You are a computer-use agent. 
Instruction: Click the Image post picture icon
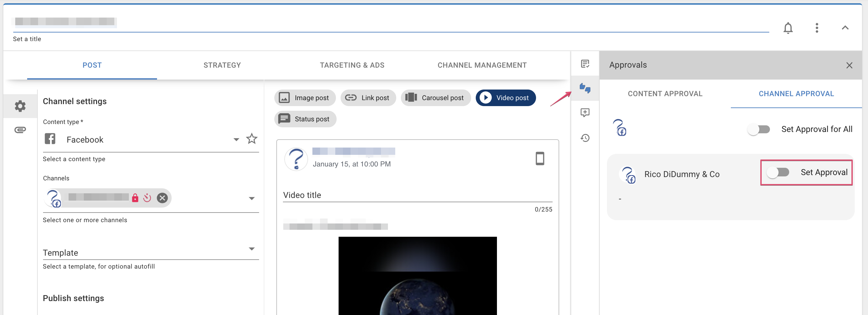tap(284, 98)
